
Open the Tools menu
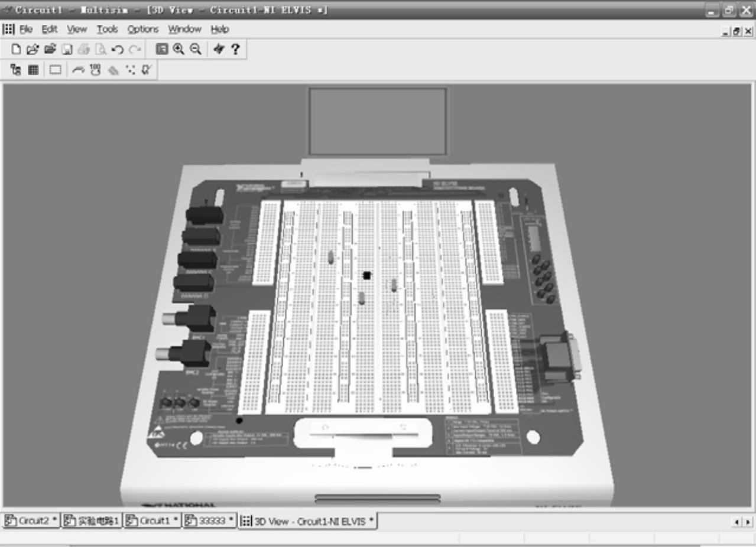coord(108,29)
